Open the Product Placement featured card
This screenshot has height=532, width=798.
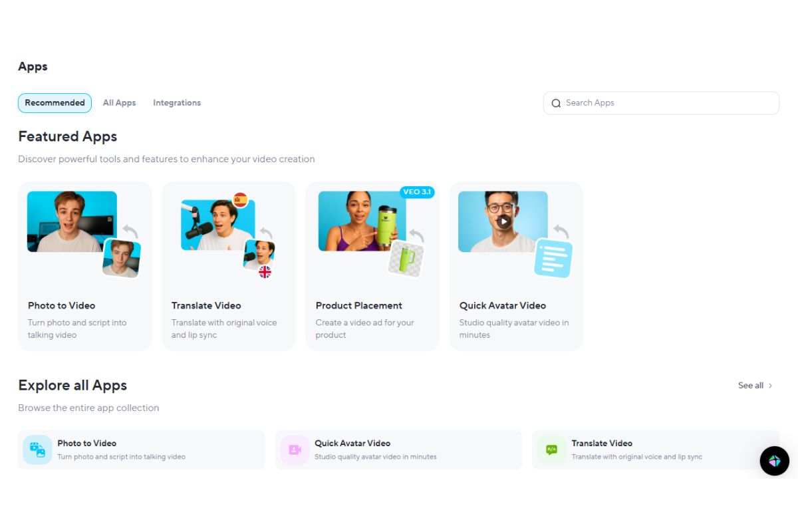coord(372,266)
